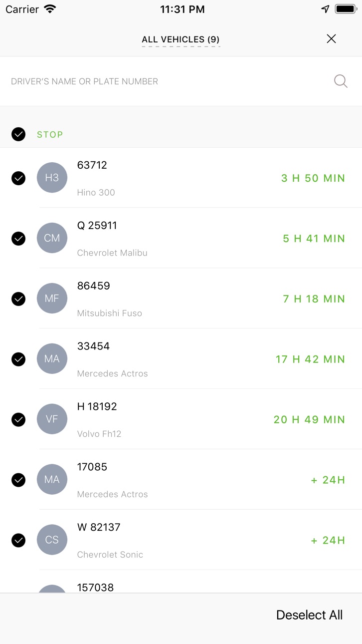Tap the CM avatar for Chevrolet Malibu
The image size is (362, 644).
[x=52, y=238]
